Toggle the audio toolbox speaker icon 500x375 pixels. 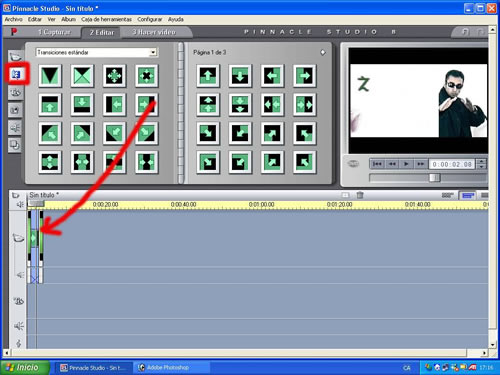tap(20, 204)
